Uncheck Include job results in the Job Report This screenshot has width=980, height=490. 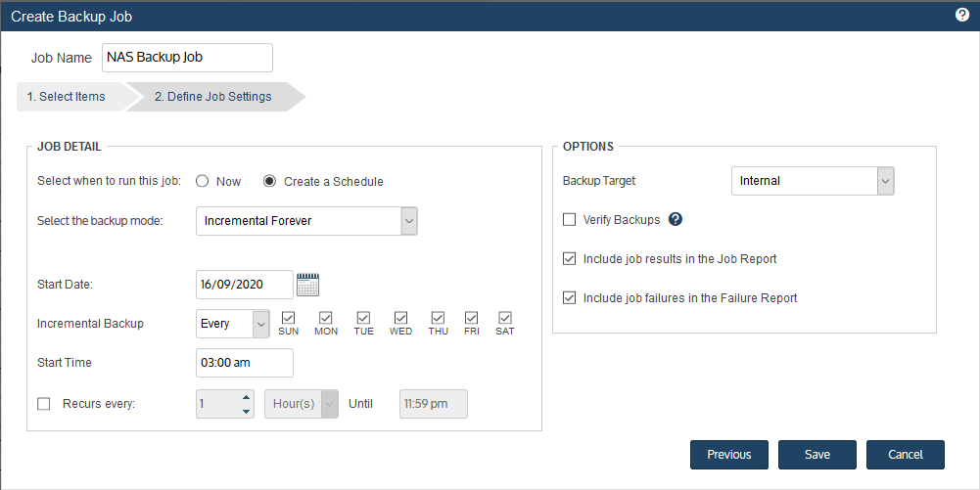point(570,258)
